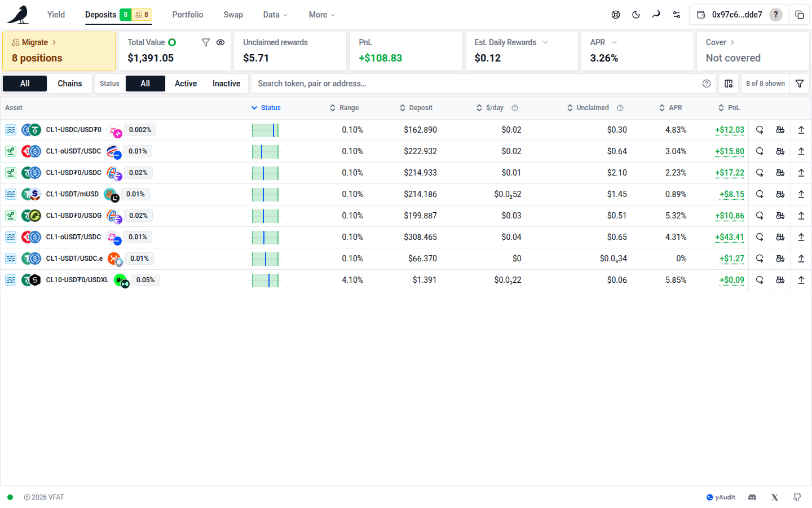This screenshot has width=812, height=508.
Task: Toggle dark mode moon icon
Action: pos(636,15)
